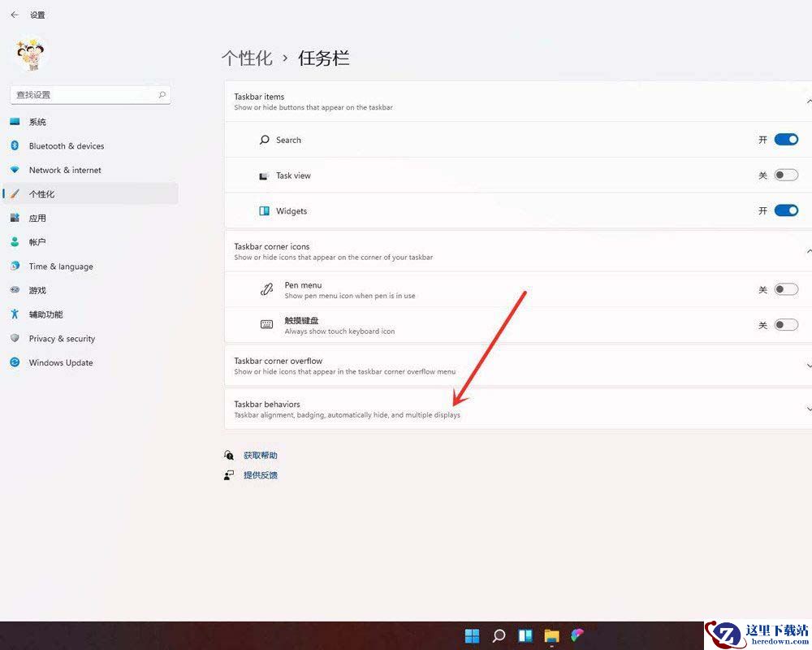Open 游戏 settings category
Viewport: 812px width, 650px height.
tap(91, 290)
